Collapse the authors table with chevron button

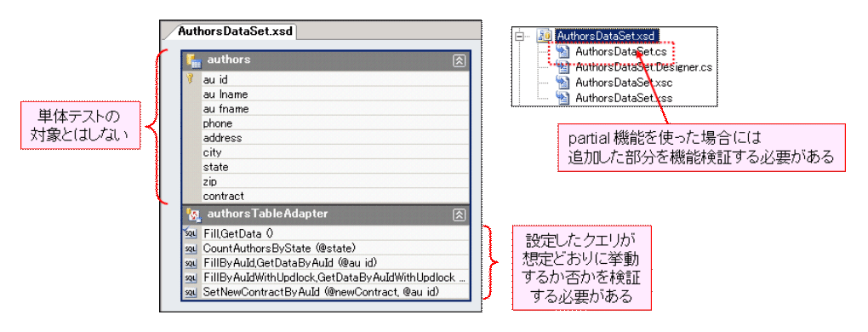pos(460,61)
